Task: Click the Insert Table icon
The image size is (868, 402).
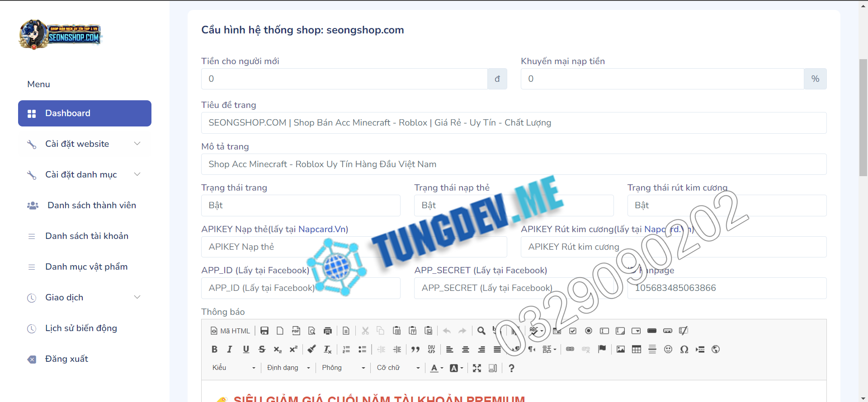Action: (x=637, y=349)
